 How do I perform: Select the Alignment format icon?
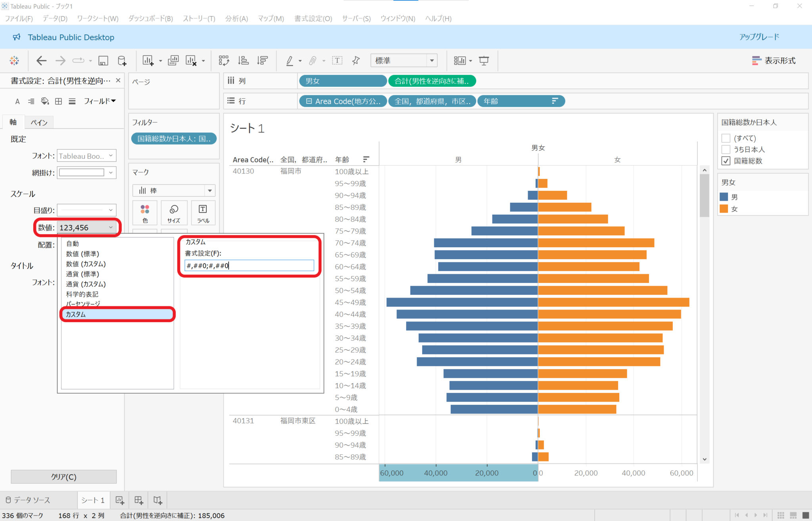(31, 101)
